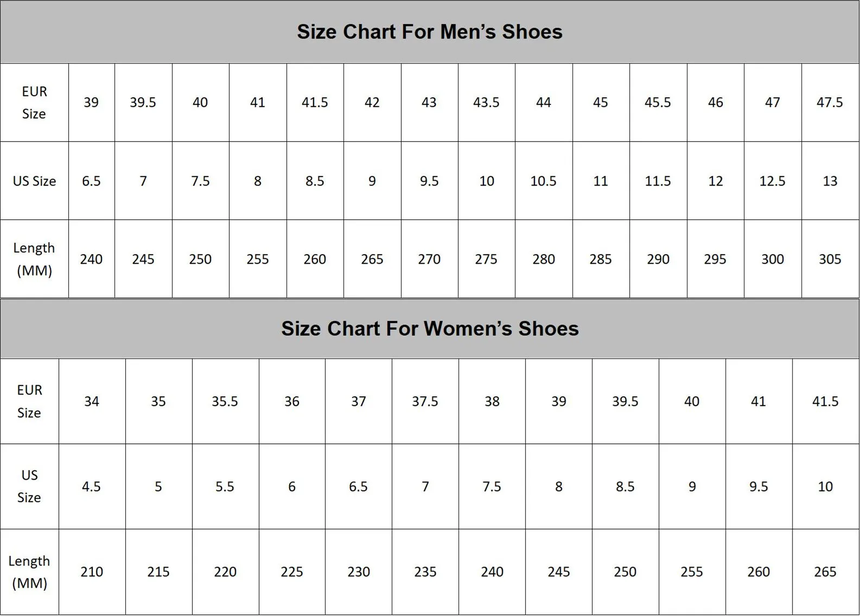Screen dimensions: 860x616
Task: Click the women's Length (MM) row label
Action: (29, 571)
